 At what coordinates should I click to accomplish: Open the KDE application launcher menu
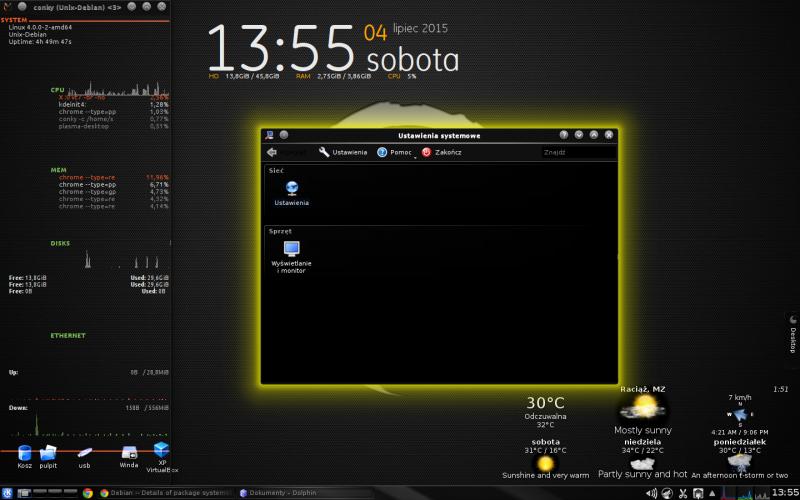(x=8, y=493)
